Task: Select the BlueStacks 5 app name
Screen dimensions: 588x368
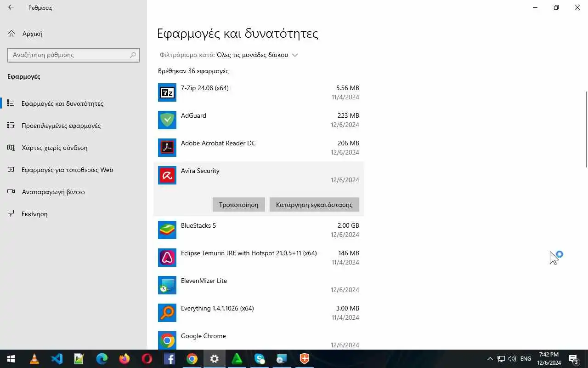Action: (198, 225)
